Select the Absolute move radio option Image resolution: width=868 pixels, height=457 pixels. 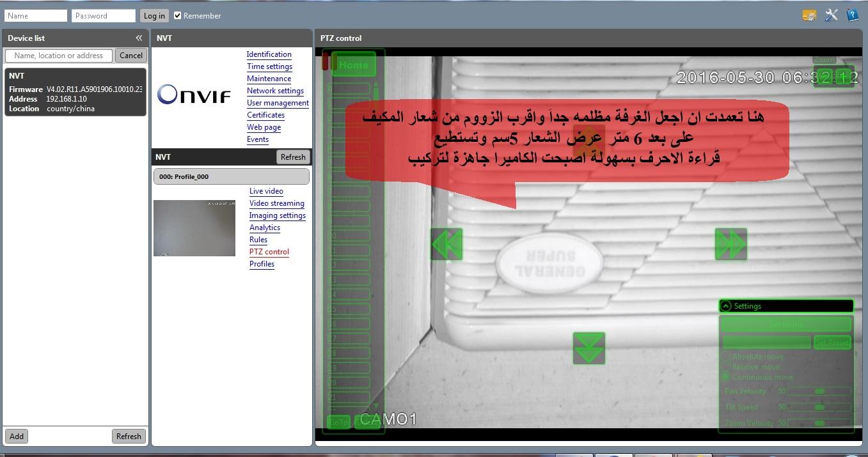[727, 357]
